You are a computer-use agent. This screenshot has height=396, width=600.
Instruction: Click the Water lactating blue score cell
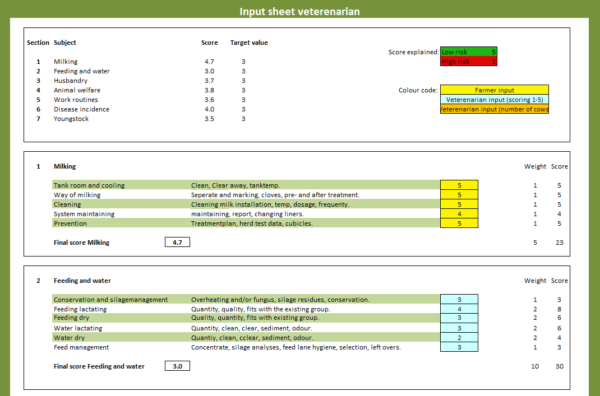[x=459, y=328]
